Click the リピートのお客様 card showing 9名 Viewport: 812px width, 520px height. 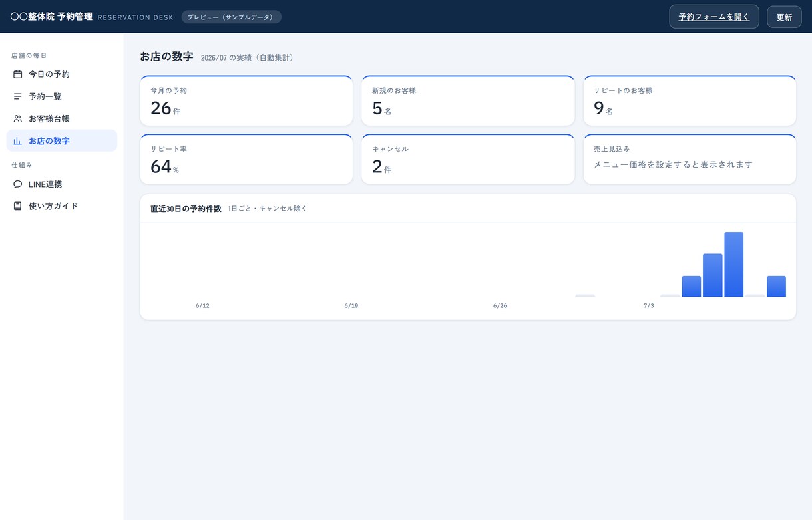pyautogui.click(x=690, y=100)
